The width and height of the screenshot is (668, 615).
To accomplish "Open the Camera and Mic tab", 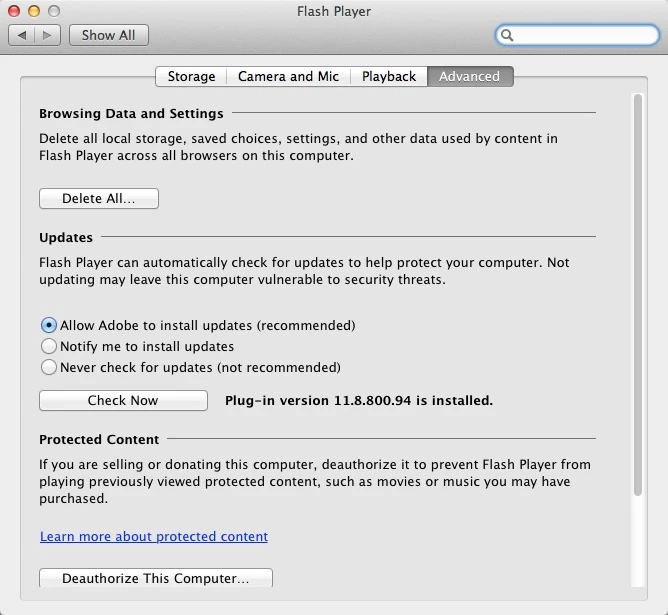I will pyautogui.click(x=288, y=76).
